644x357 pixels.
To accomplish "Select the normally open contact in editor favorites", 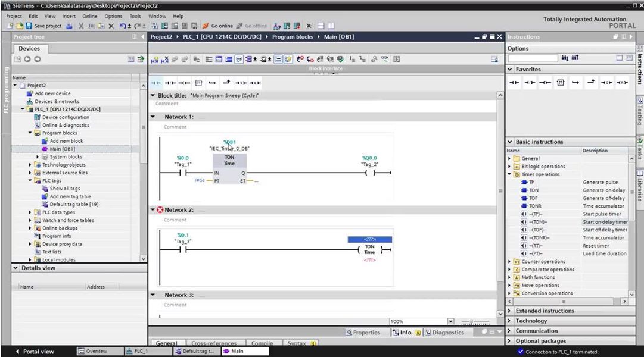I will tap(155, 83).
